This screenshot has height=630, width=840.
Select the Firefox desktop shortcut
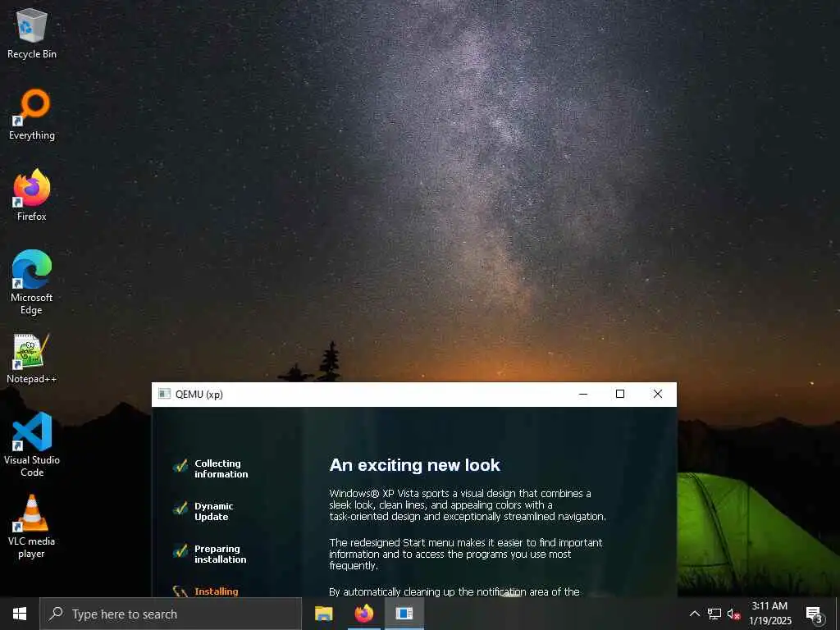point(32,195)
